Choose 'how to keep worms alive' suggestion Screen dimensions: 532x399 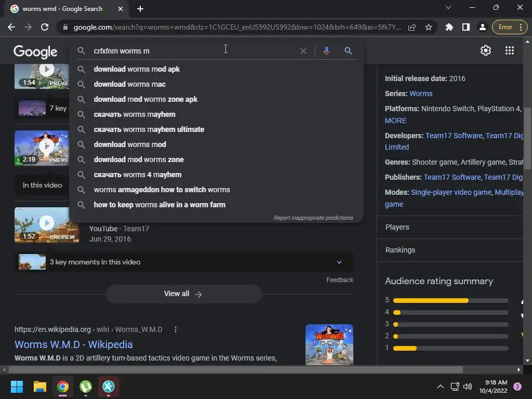[x=216, y=205]
